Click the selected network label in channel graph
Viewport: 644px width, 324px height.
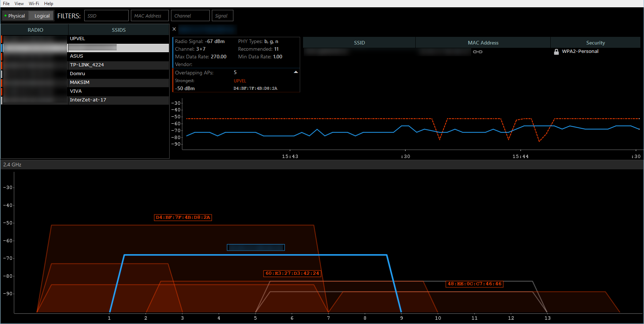click(x=256, y=247)
